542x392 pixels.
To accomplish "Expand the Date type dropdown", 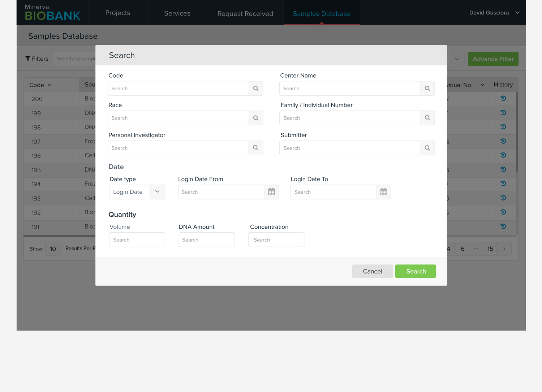I will (158, 192).
